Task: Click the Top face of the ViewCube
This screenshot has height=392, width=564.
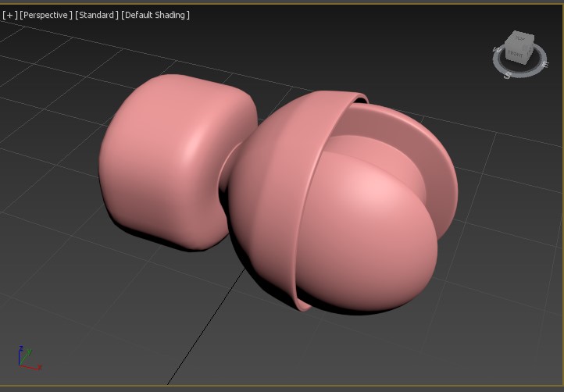Action: (x=519, y=40)
